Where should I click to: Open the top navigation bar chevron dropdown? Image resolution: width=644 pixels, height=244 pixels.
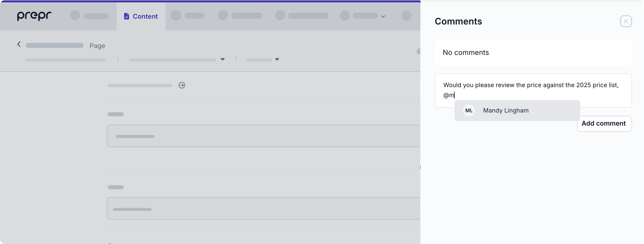tap(383, 16)
